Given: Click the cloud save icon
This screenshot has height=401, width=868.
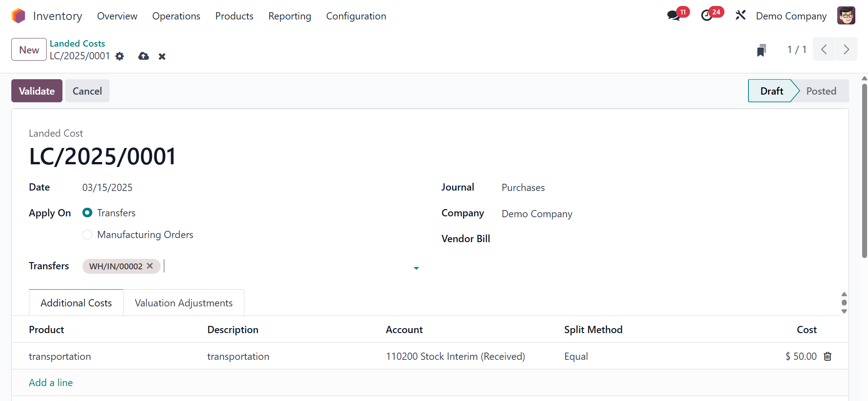Looking at the screenshot, I should 143,56.
